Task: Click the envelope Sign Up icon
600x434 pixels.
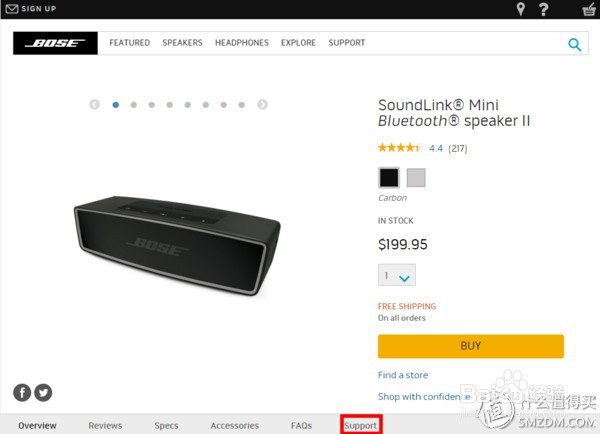Action: [12, 9]
